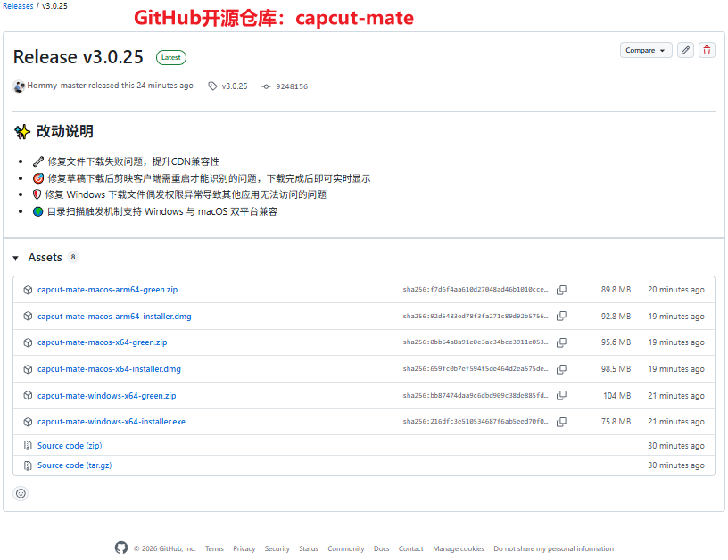728x560 pixels.
Task: Copy sha256 of windows-x64-green.zip
Action: point(561,396)
